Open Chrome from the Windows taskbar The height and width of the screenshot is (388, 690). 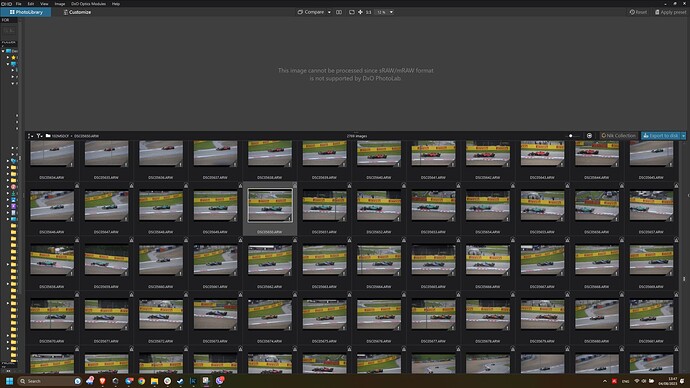click(141, 381)
